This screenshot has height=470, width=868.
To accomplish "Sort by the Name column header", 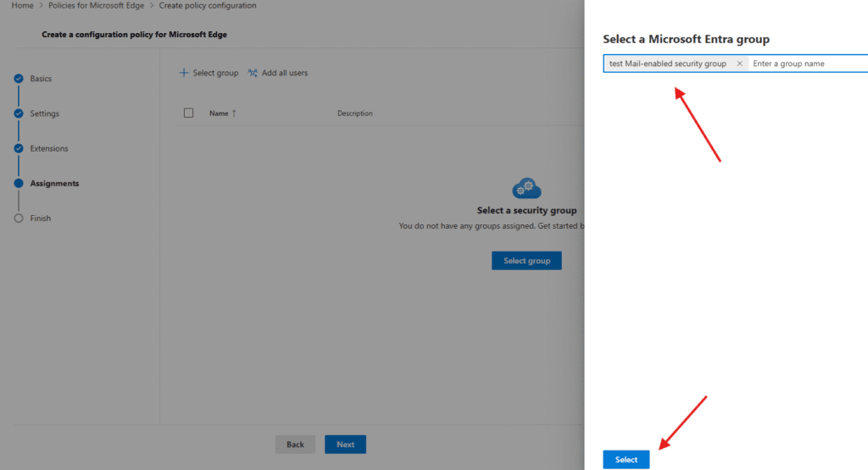I will coord(222,113).
